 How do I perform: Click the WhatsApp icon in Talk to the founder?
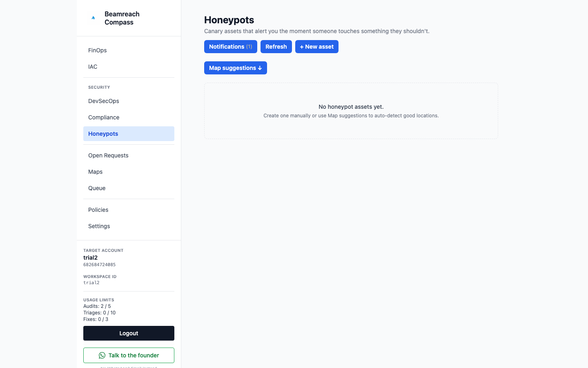[102, 355]
